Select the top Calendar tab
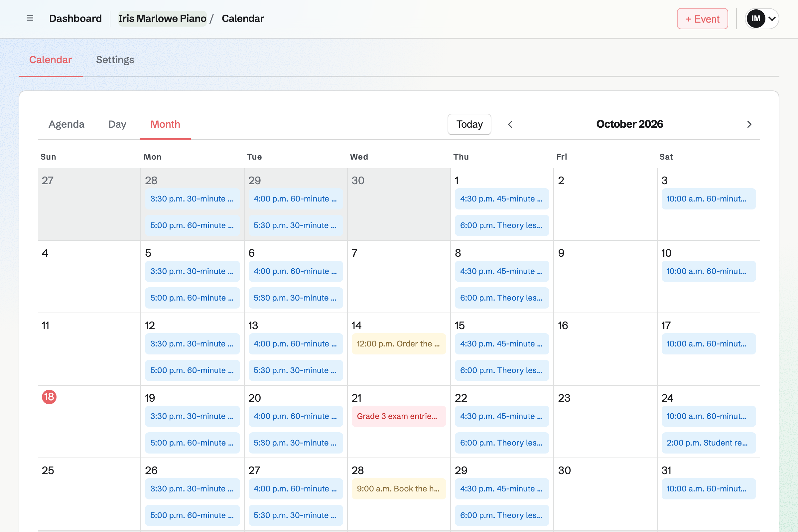The width and height of the screenshot is (798, 532). pos(51,60)
